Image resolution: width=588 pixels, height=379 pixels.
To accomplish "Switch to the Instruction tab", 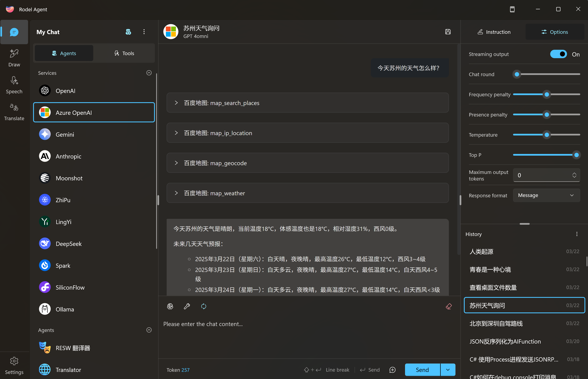I will coord(494,32).
